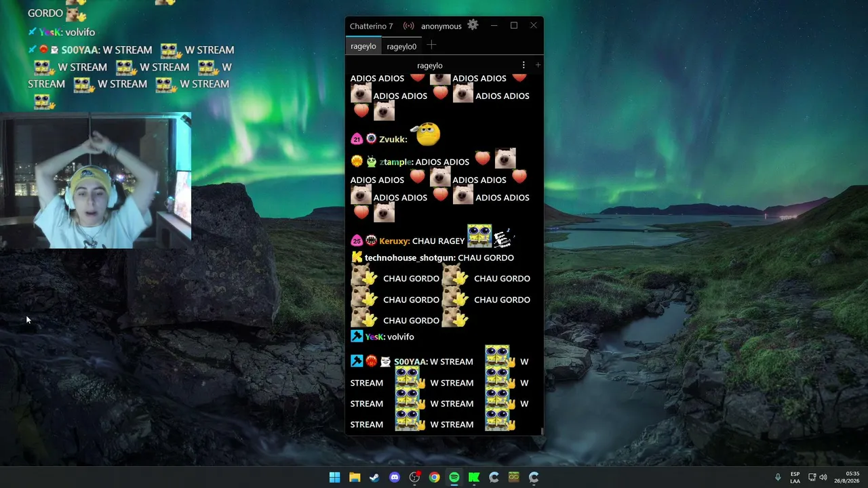Open the last Chatterino icon on the taskbar
868x488 pixels.
point(534,478)
